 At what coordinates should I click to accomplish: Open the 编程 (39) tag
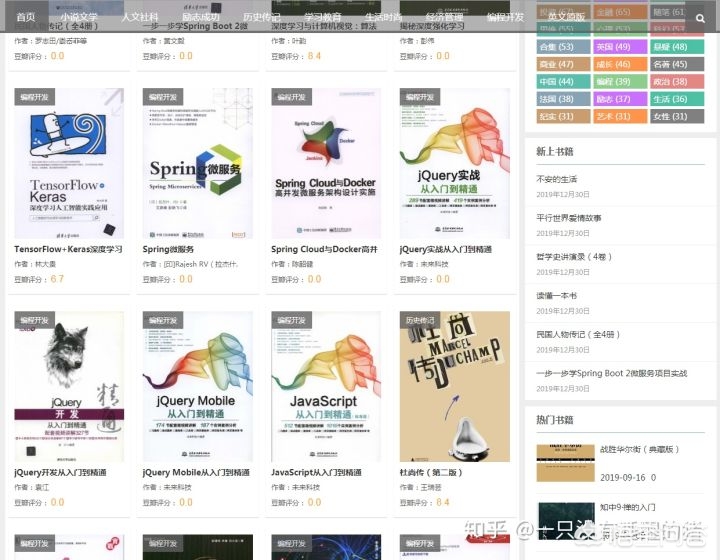coord(620,82)
